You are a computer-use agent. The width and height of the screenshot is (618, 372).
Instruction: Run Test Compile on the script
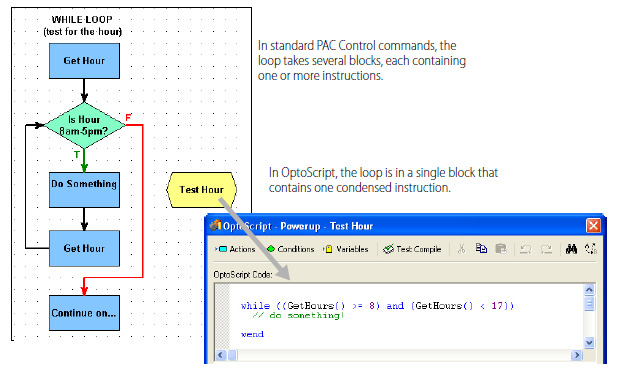coord(412,249)
